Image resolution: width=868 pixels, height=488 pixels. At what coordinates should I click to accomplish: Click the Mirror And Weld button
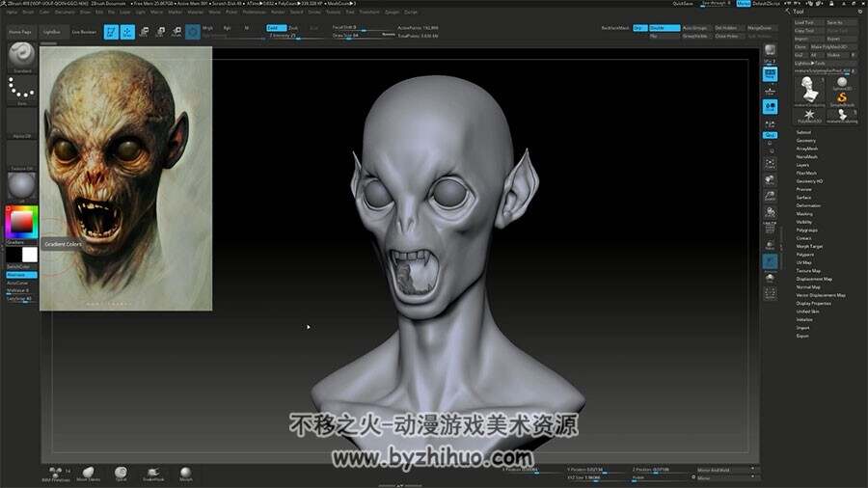(726, 471)
